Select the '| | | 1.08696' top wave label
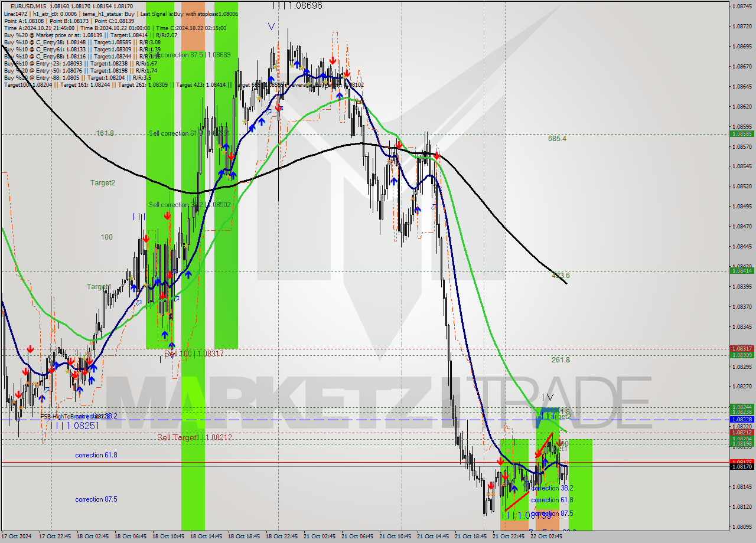The image size is (756, 543). (297, 5)
